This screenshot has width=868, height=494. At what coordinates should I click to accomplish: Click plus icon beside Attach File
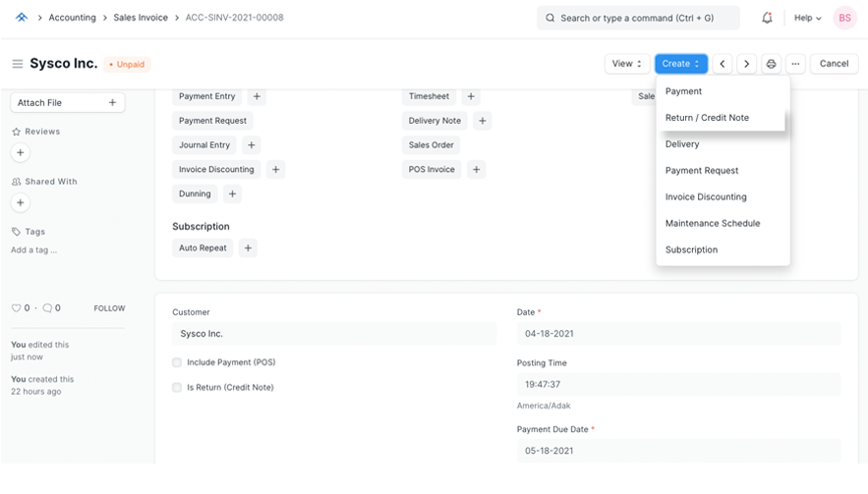112,102
